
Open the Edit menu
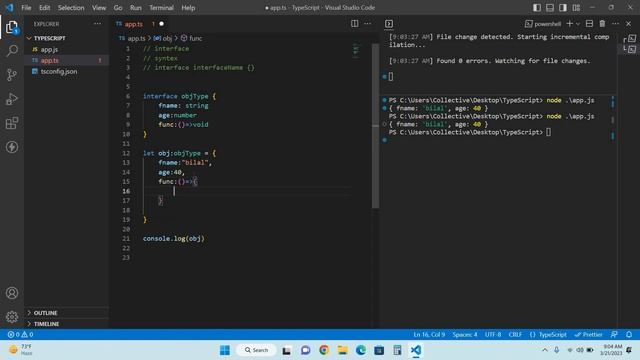pyautogui.click(x=44, y=8)
